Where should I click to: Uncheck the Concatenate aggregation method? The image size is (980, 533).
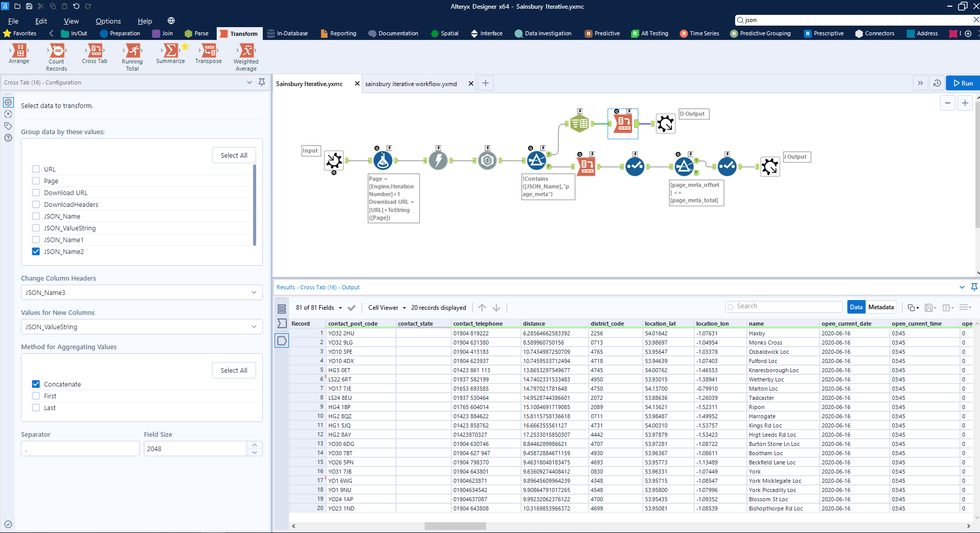click(x=36, y=384)
